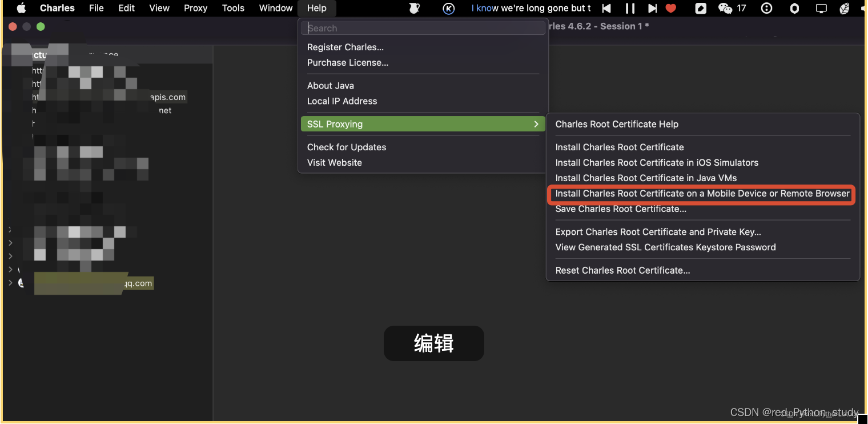Screen dimensions: 868x424
Task: Select the qq.com host entry
Action: click(93, 283)
